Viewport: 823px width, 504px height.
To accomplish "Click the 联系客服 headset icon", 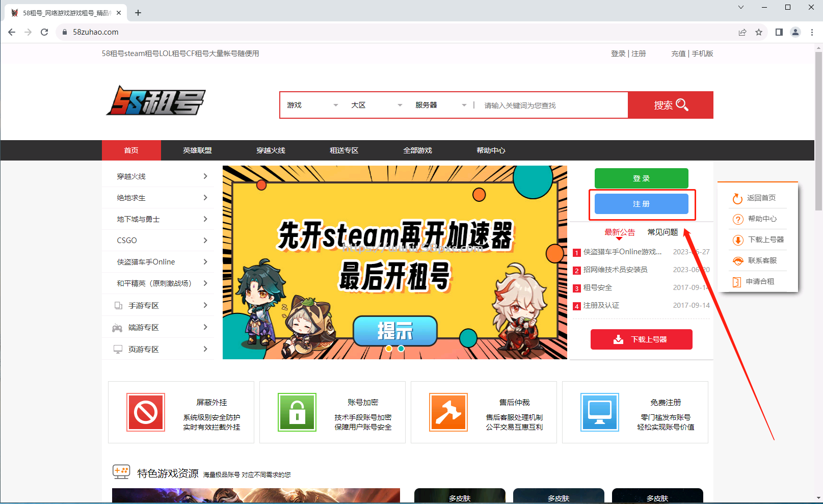I will (738, 261).
